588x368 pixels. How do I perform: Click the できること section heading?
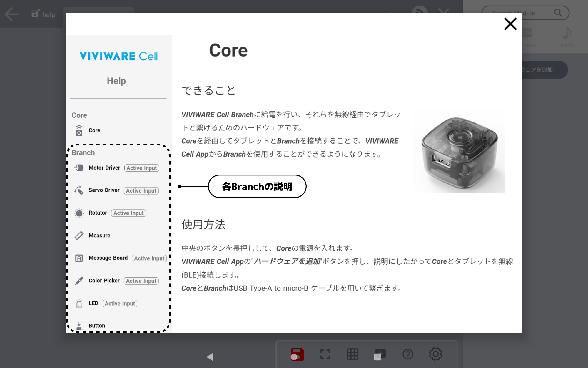[x=209, y=90]
